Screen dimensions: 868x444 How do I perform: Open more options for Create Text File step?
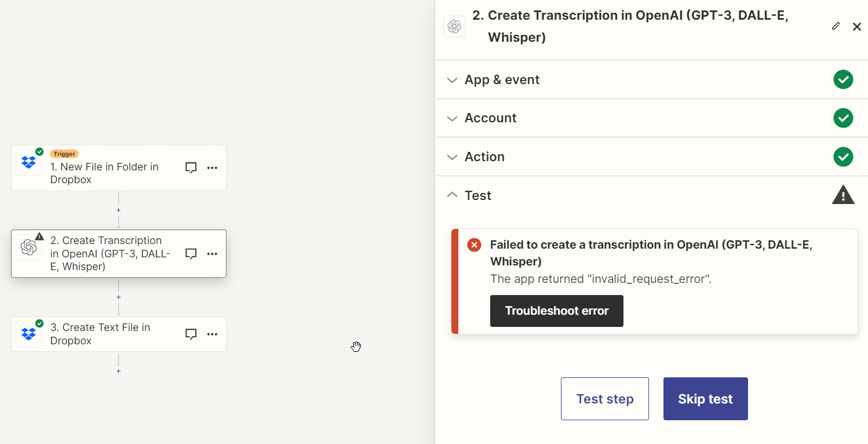tap(212, 334)
